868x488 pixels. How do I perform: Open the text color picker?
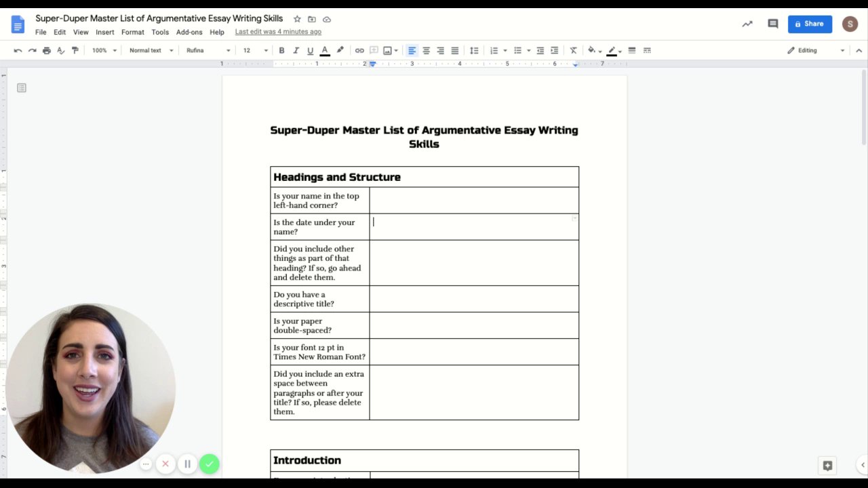(325, 51)
